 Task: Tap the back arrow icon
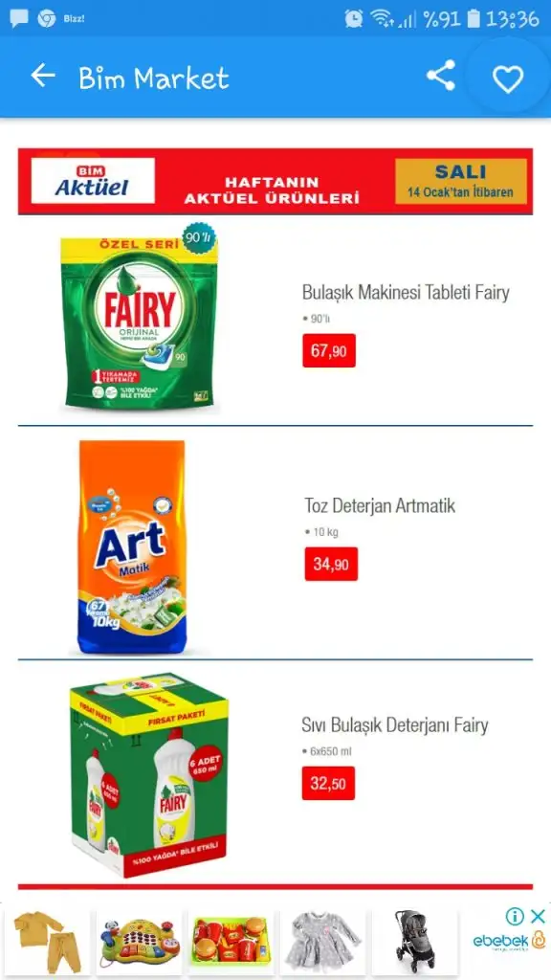tap(42, 77)
